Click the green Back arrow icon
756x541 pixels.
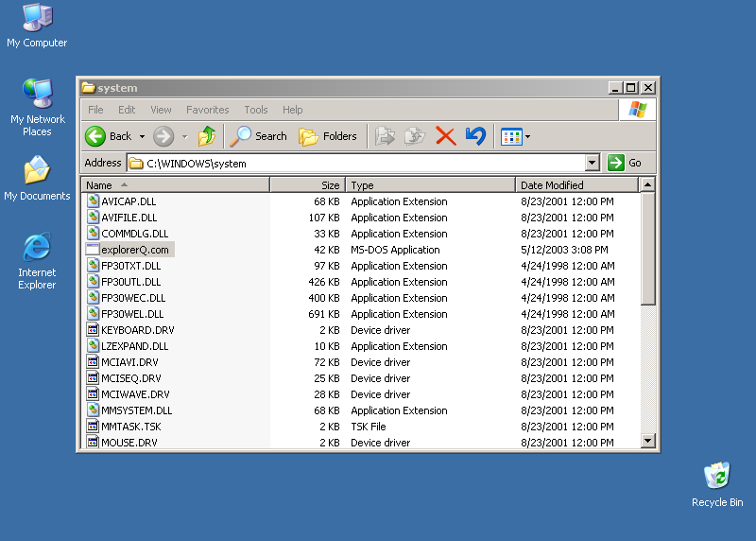pos(95,136)
